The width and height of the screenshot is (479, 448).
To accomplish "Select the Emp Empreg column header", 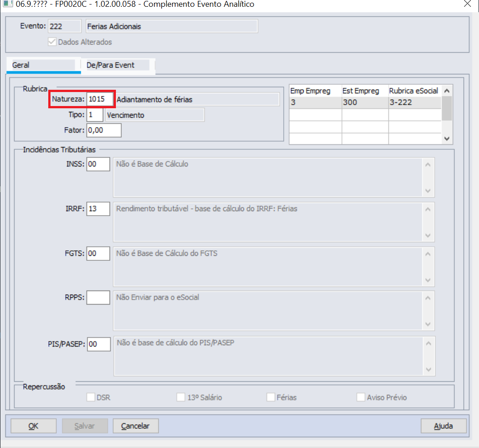I will pyautogui.click(x=315, y=91).
